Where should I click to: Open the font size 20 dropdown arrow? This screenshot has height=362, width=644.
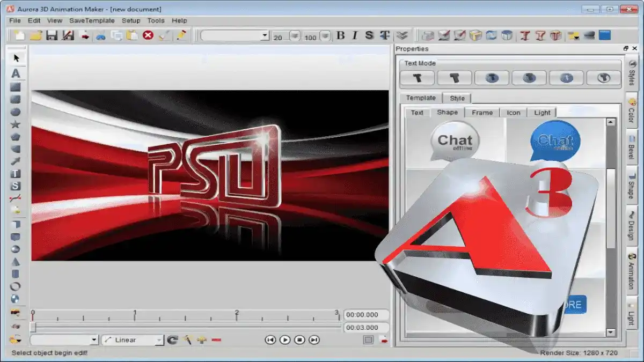click(295, 36)
